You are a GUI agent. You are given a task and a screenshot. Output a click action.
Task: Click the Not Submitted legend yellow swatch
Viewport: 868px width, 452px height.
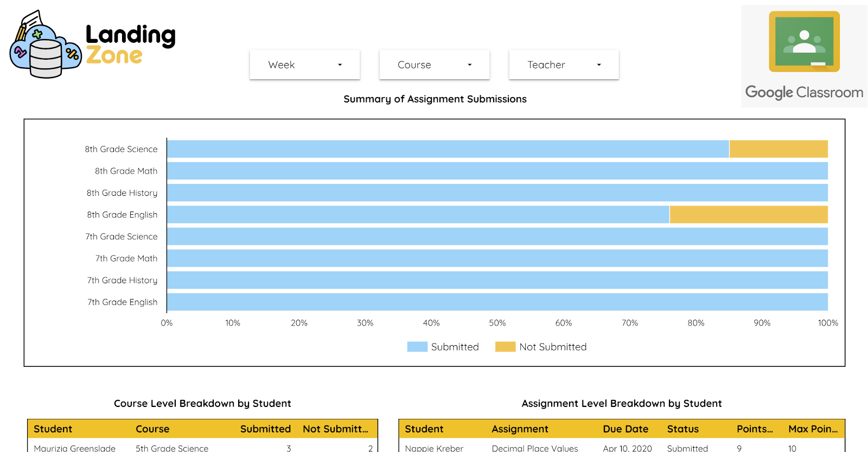[505, 347]
